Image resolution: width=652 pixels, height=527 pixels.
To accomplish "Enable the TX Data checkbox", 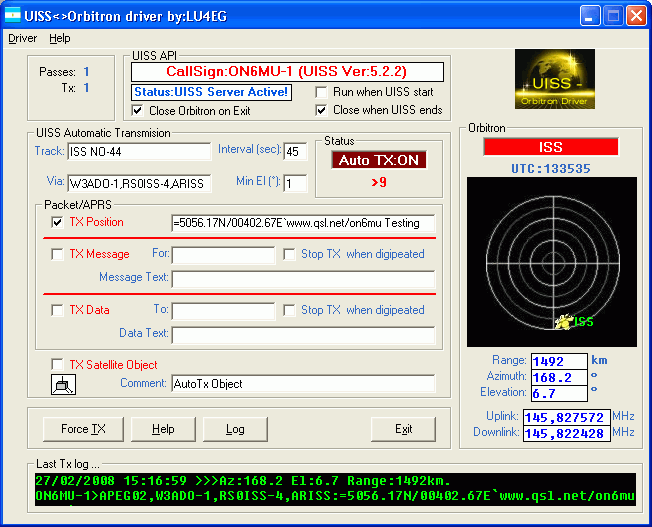I will [57, 310].
